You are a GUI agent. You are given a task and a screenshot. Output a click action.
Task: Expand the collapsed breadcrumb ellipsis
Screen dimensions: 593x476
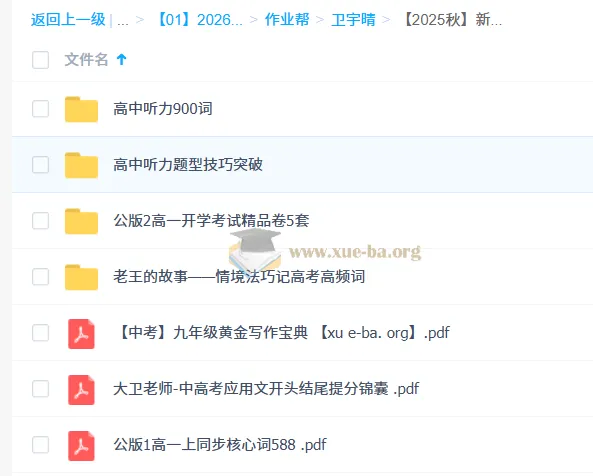[x=123, y=20]
